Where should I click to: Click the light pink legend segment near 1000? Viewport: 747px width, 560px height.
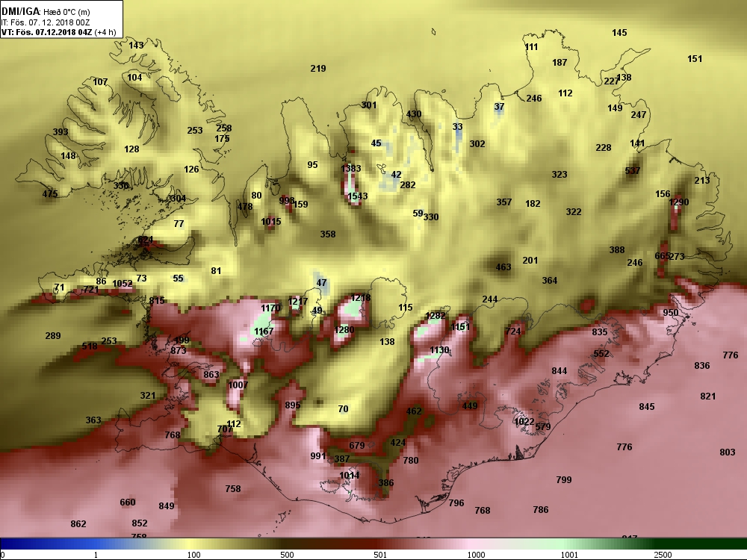tap(471, 544)
